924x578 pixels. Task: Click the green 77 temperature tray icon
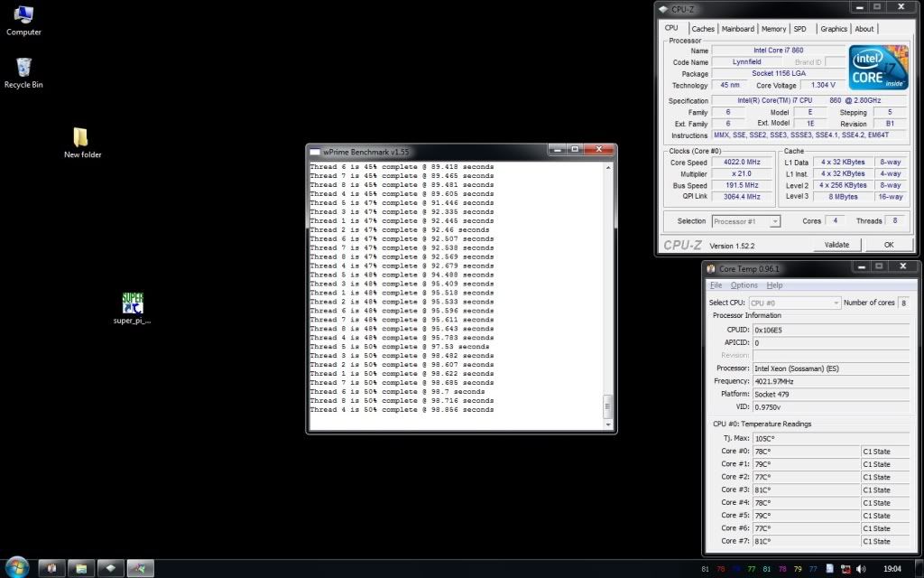752,569
